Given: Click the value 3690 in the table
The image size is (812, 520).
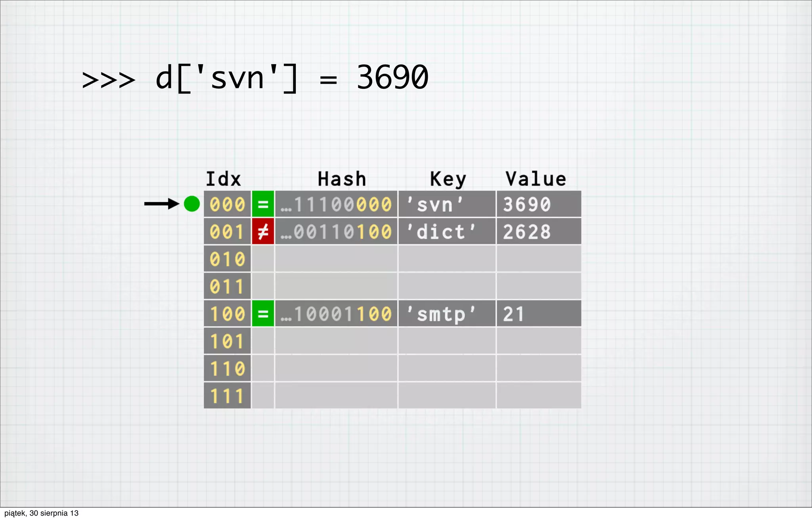Looking at the screenshot, I should [527, 205].
